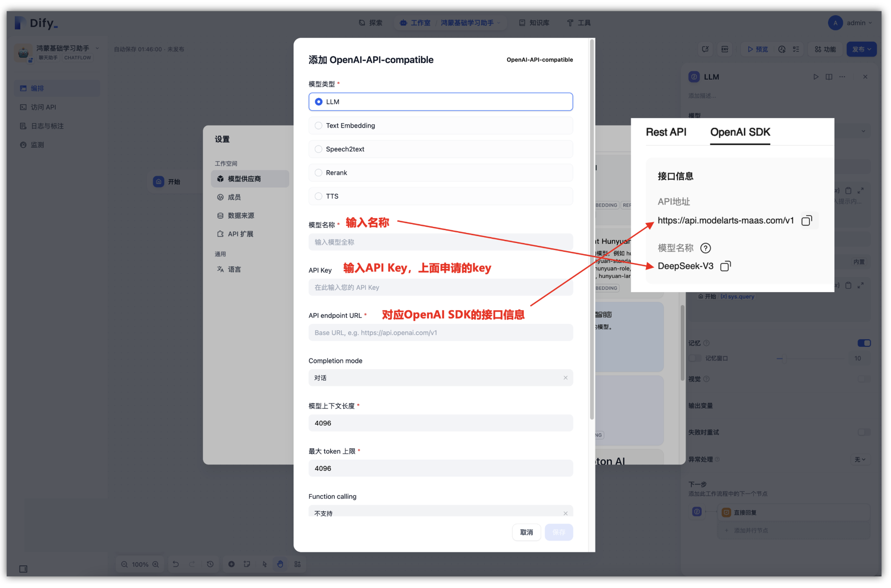The image size is (891, 588).
Task: Copy the DeepSeek-V3 model name
Action: click(725, 266)
